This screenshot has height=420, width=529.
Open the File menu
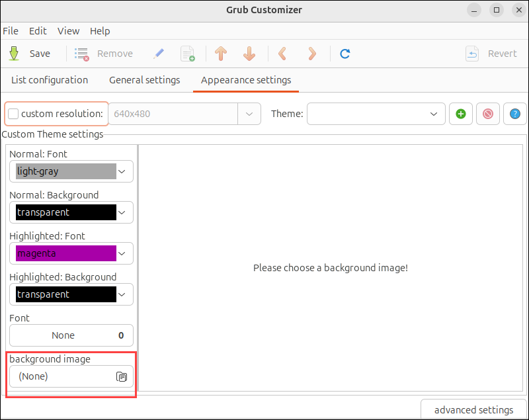(11, 31)
